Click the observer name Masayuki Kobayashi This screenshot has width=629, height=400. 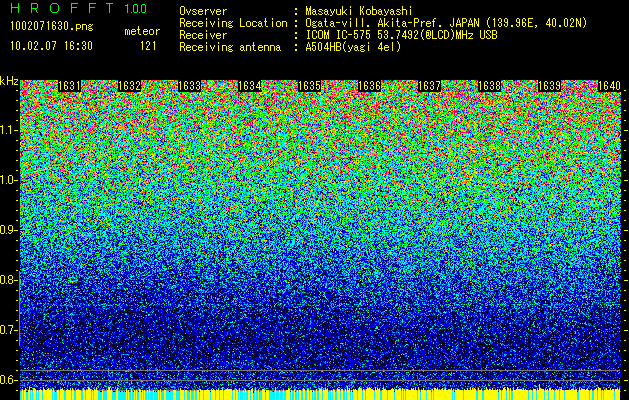coord(359,12)
